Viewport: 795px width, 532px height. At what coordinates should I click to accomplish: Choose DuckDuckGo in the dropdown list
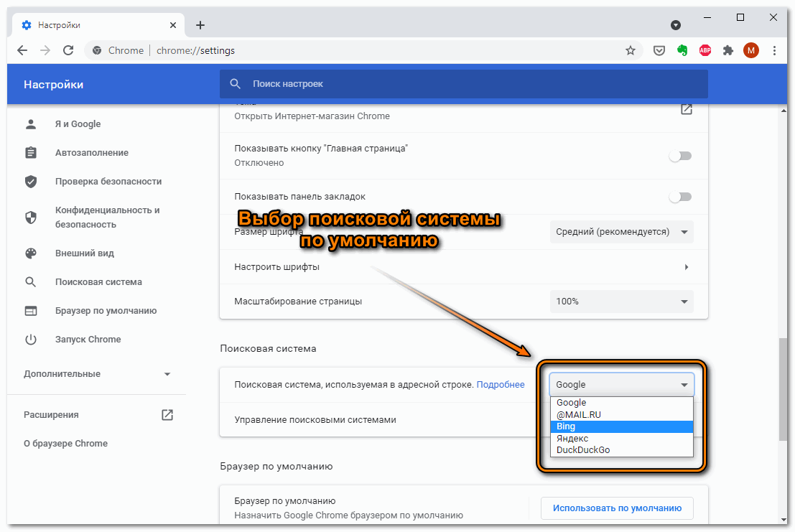[x=621, y=450]
